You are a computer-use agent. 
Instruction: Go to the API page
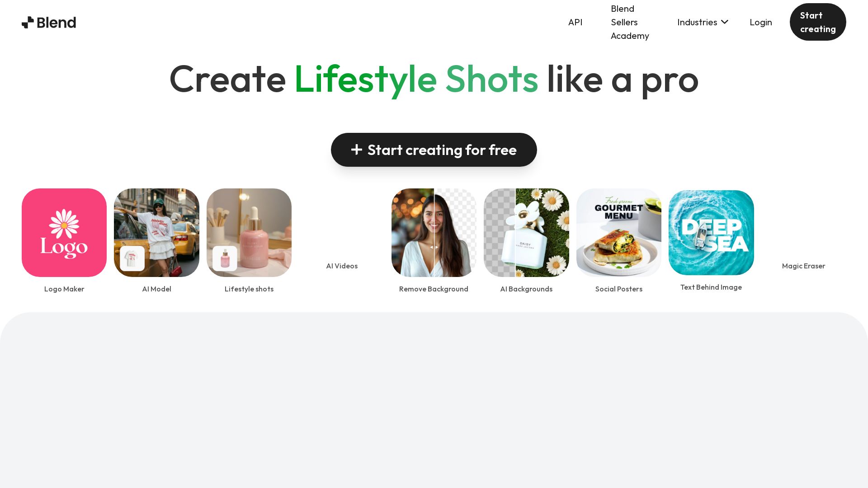575,22
